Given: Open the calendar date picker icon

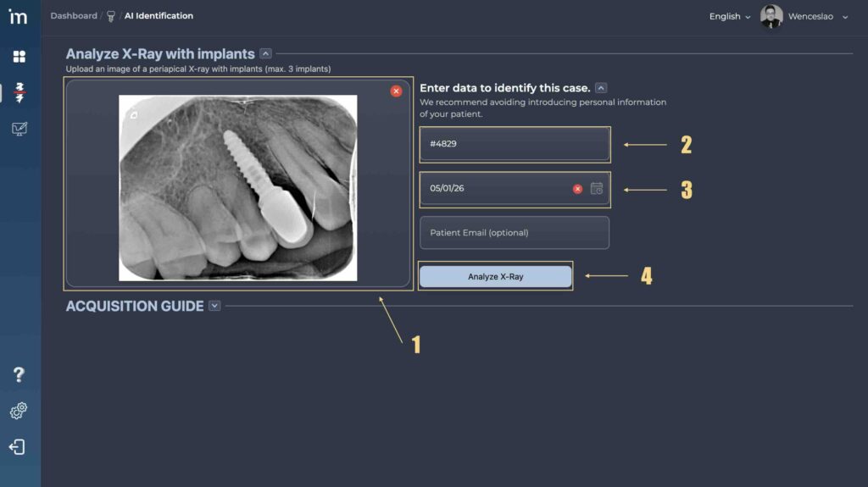Looking at the screenshot, I should (597, 189).
